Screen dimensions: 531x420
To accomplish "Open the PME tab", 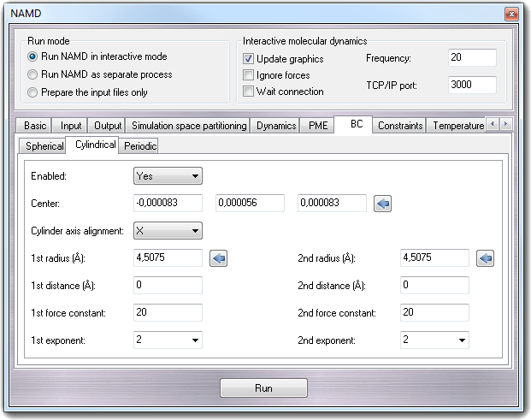I will coord(317,126).
